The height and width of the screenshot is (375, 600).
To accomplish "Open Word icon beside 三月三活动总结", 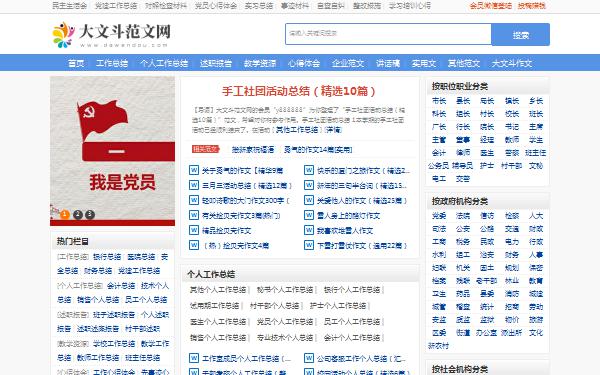I will point(194,185).
